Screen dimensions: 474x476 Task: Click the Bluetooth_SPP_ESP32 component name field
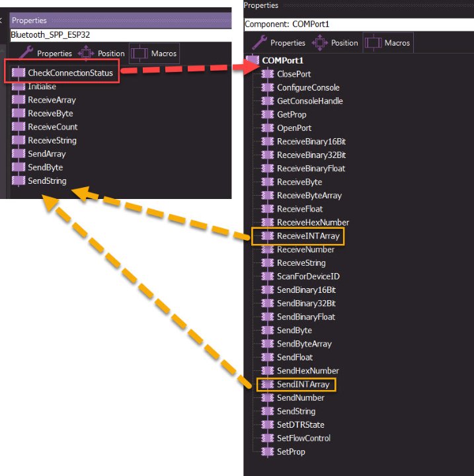[x=119, y=34]
